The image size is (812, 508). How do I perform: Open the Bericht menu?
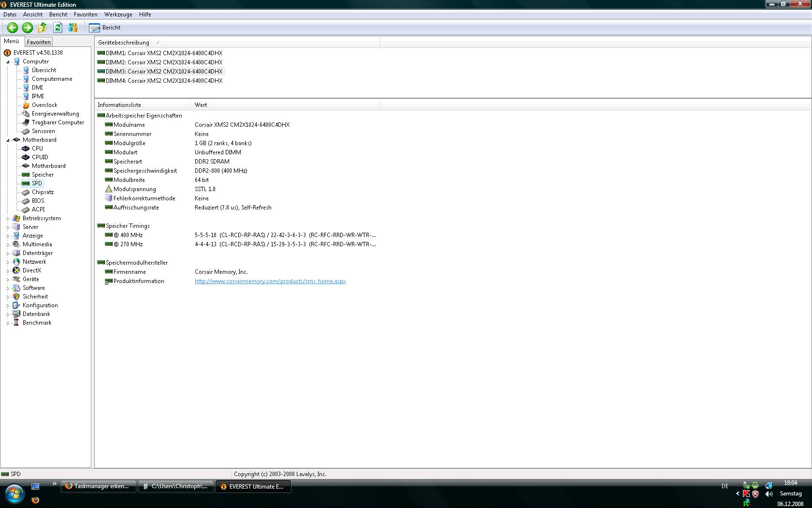(58, 15)
